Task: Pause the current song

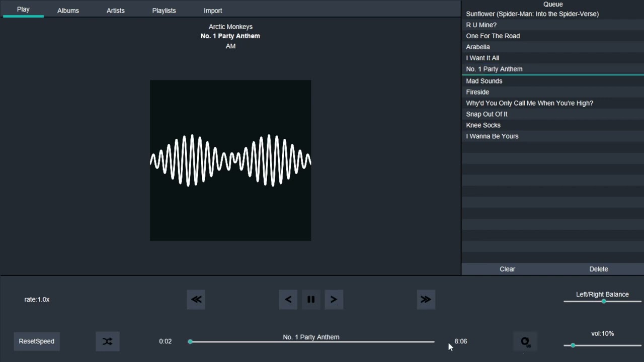Action: [x=311, y=299]
